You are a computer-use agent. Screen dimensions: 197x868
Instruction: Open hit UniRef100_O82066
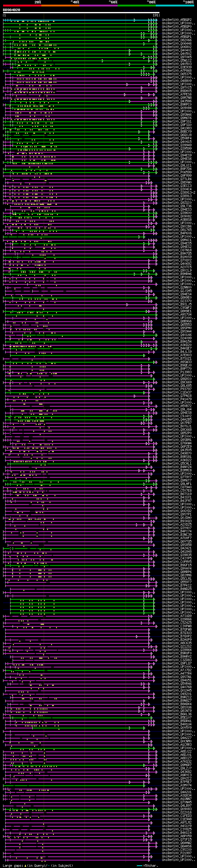pyautogui.click(x=176, y=40)
